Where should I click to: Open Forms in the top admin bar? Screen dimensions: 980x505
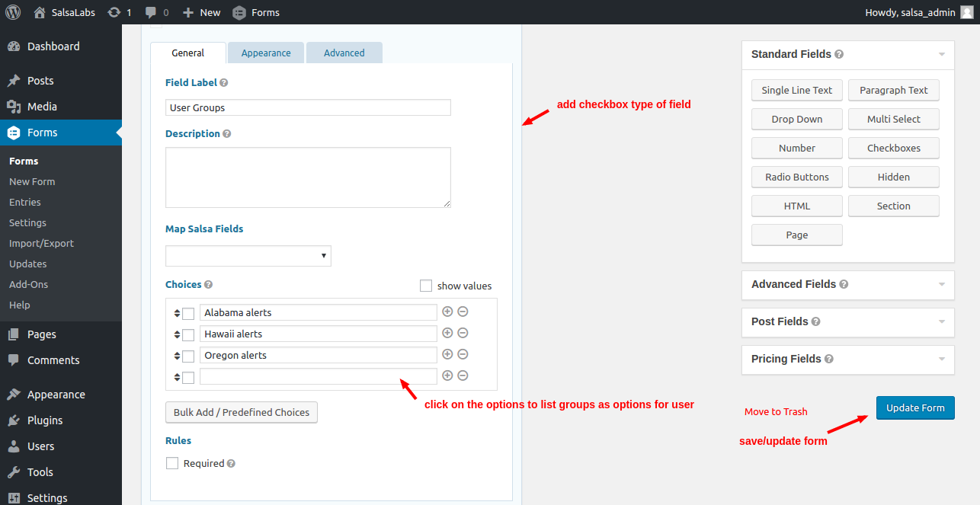pos(256,12)
